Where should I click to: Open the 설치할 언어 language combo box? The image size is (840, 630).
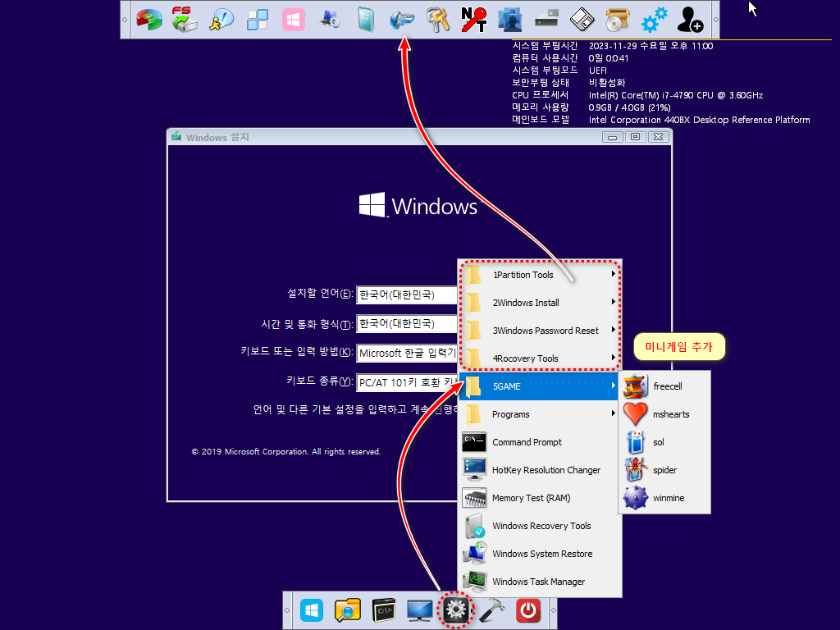coord(407,294)
